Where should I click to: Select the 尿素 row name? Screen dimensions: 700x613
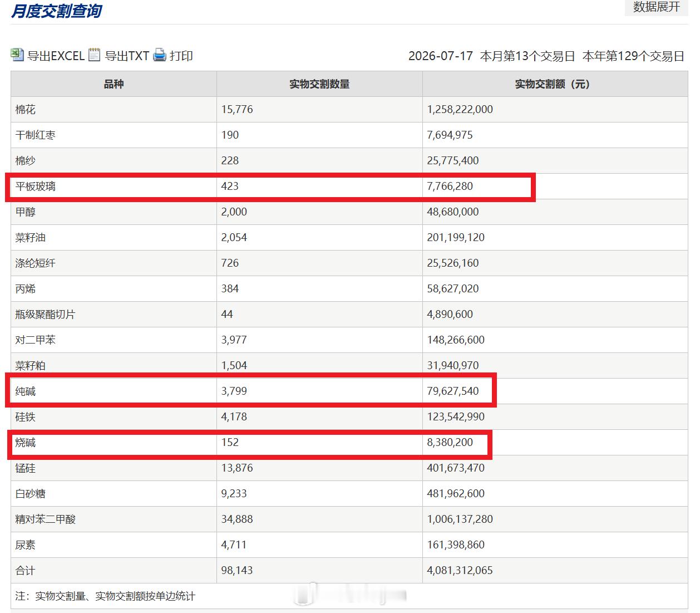tap(26, 545)
